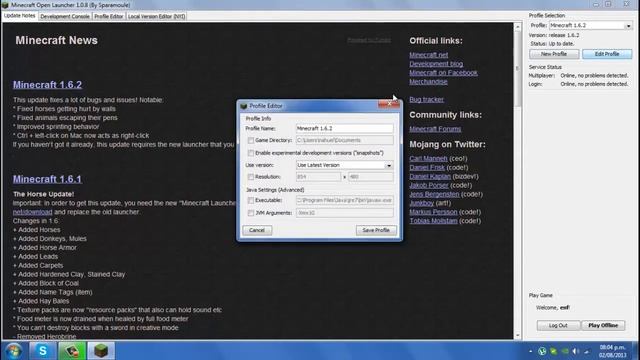Click the volume speaker tray icon
The width and height of the screenshot is (640, 360).
(576, 351)
